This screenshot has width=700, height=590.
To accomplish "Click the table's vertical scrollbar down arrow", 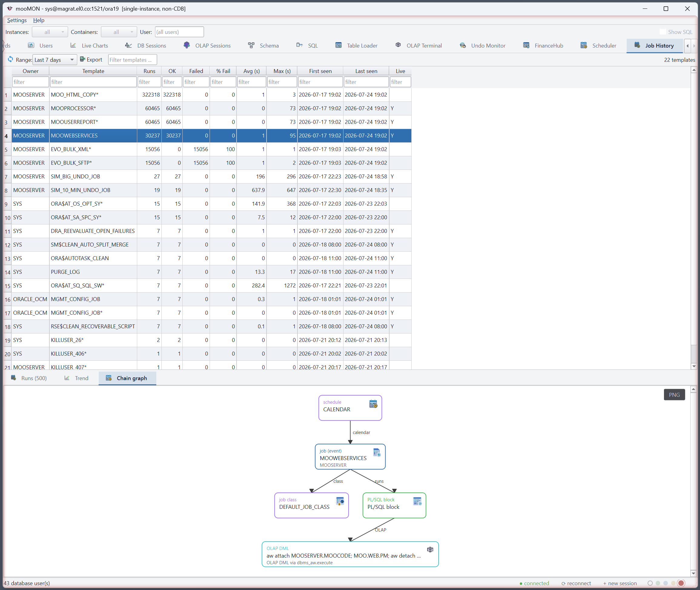I will 694,366.
